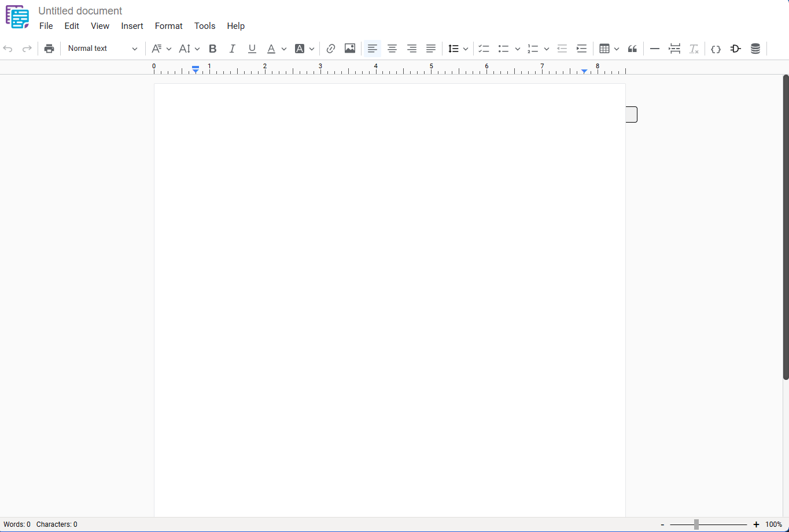789x532 pixels.
Task: Print the document using printer icon
Action: tap(49, 49)
